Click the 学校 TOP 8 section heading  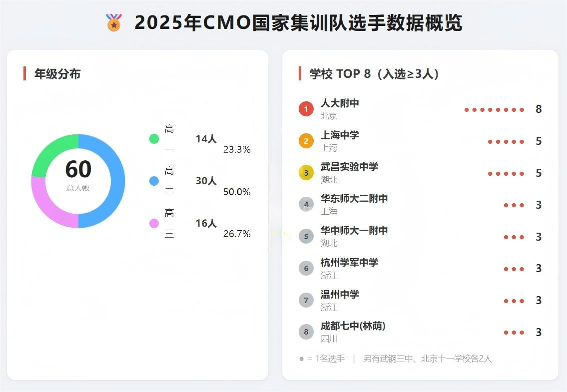click(374, 74)
